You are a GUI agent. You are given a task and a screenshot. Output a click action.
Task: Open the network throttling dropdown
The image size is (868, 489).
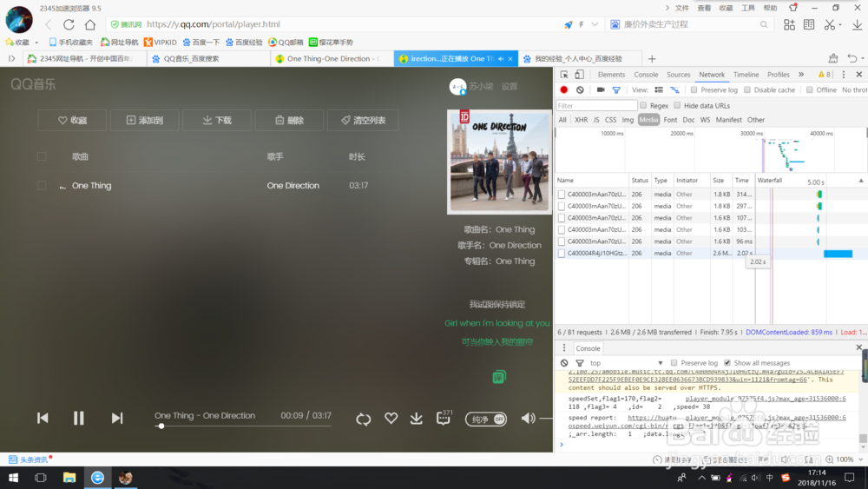(854, 89)
